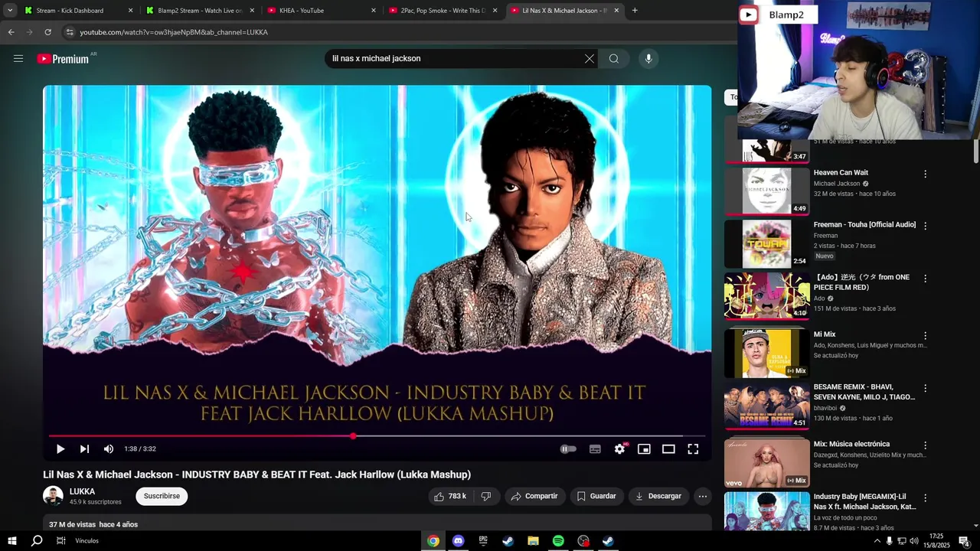This screenshot has width=980, height=551.
Task: Skip to next video in player
Action: pyautogui.click(x=84, y=449)
